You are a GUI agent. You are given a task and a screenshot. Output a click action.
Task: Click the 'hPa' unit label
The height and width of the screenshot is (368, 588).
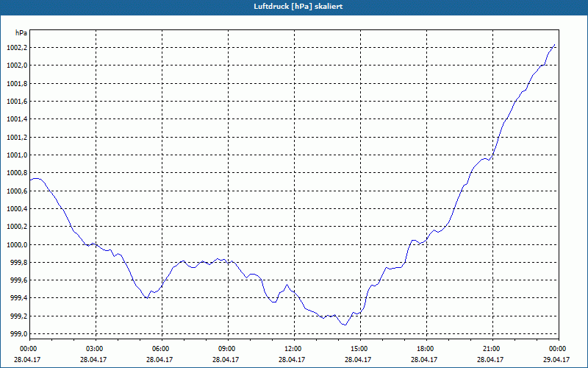pos(21,33)
